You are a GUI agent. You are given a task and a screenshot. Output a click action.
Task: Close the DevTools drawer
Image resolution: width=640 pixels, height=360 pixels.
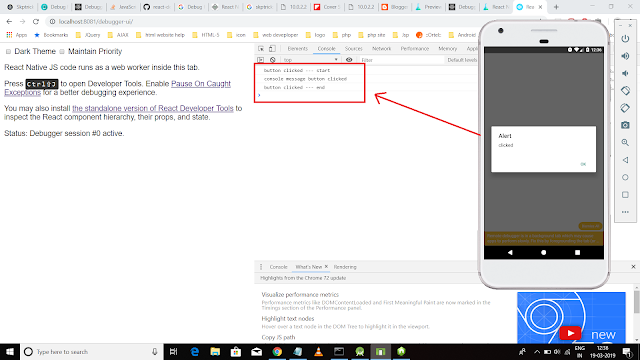coord(633,267)
